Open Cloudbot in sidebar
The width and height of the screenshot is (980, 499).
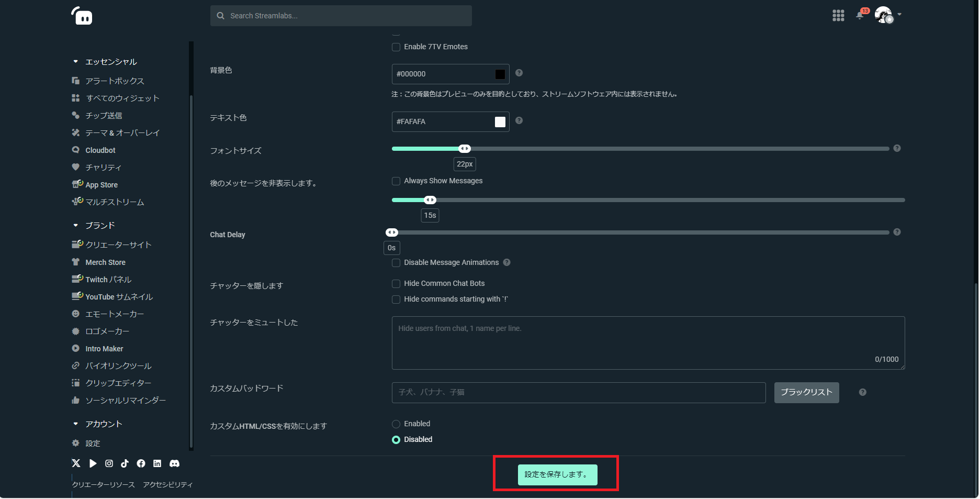pyautogui.click(x=94, y=150)
